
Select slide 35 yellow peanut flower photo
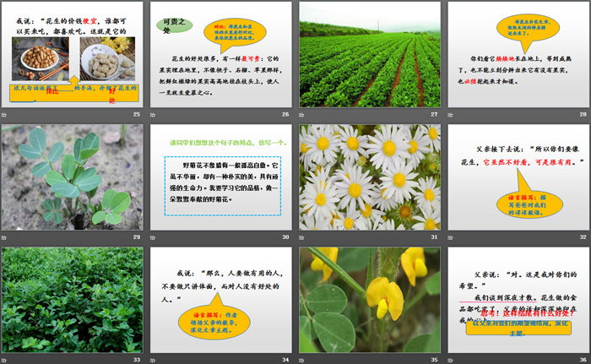point(370,300)
